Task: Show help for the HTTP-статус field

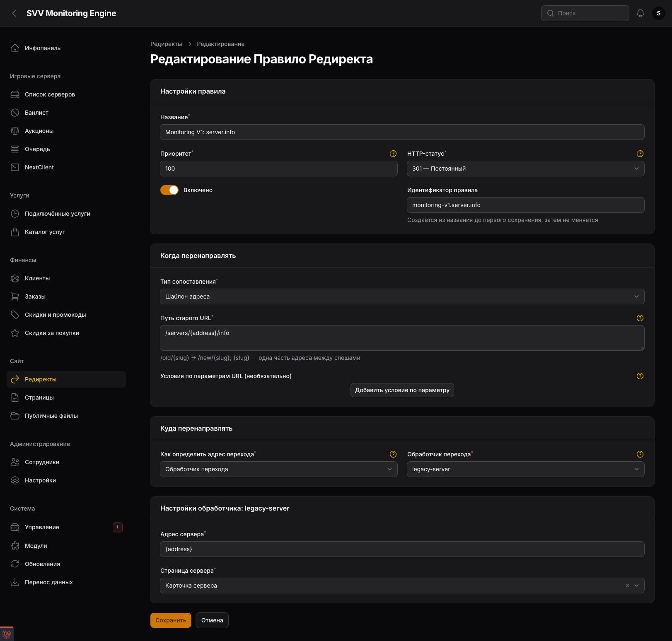Action: click(640, 154)
